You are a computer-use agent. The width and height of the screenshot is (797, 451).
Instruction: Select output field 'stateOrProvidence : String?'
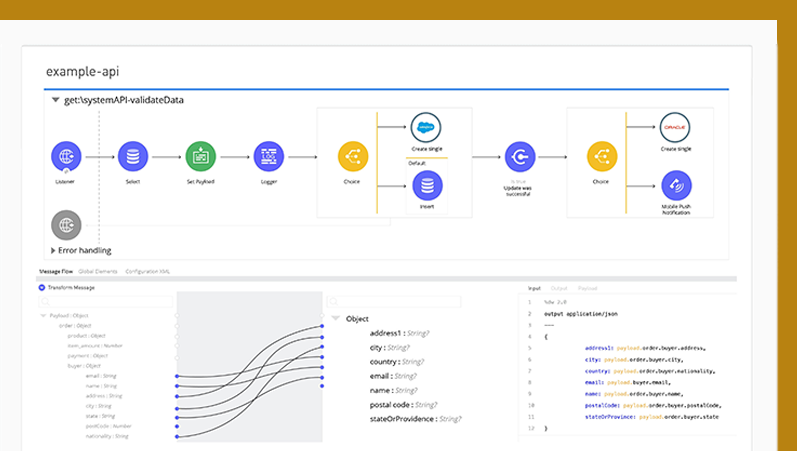pos(415,419)
